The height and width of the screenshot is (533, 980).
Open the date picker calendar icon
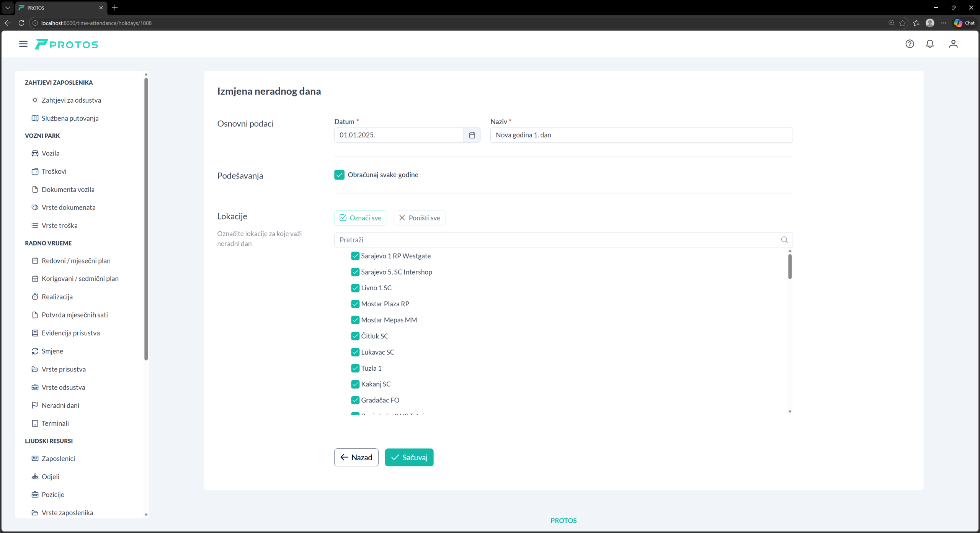(472, 135)
